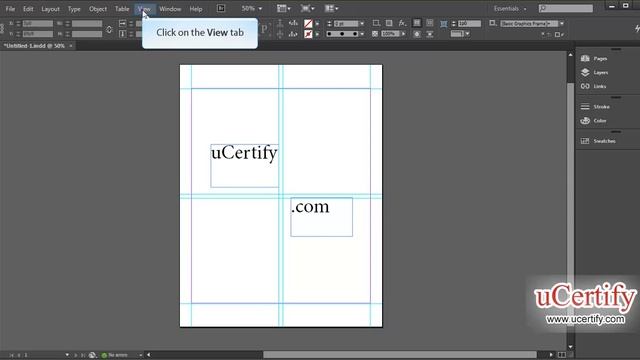Viewport: 640px width, 360px height.
Task: Click the Y position input field
Action: pyautogui.click(x=38, y=34)
